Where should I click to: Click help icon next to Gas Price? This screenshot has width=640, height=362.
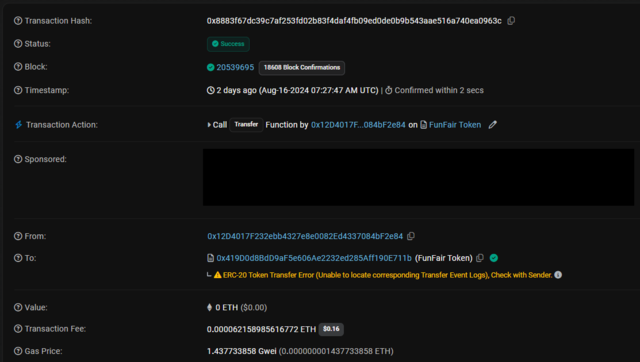[x=18, y=351]
